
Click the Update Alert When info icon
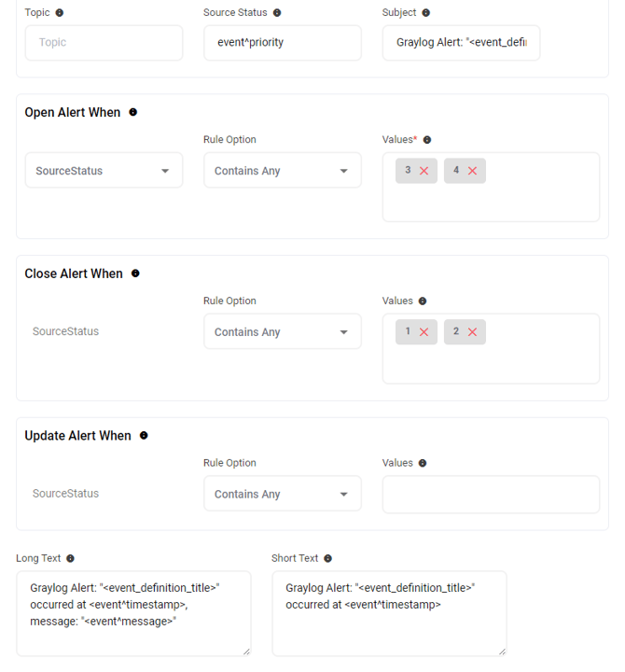(x=144, y=435)
